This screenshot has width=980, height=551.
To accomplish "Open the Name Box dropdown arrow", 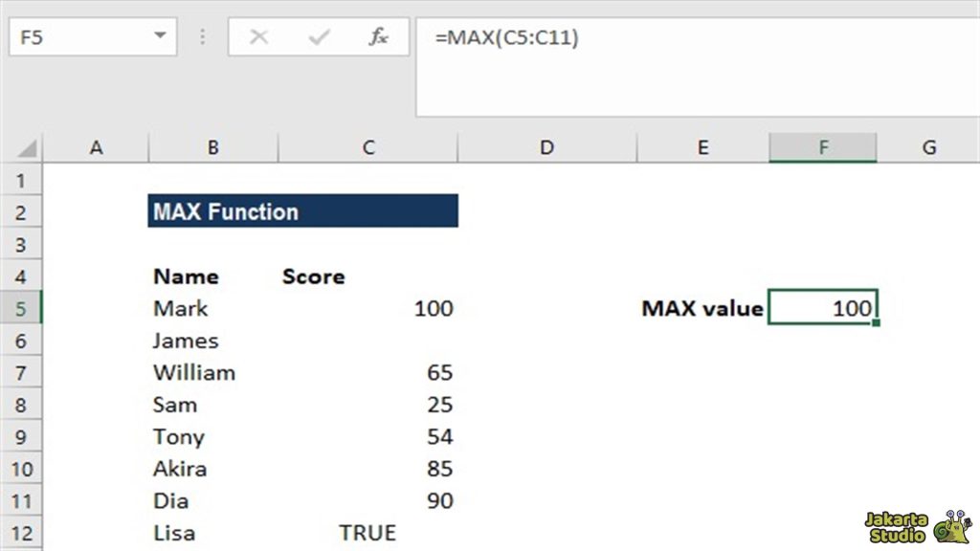I will click(x=160, y=36).
